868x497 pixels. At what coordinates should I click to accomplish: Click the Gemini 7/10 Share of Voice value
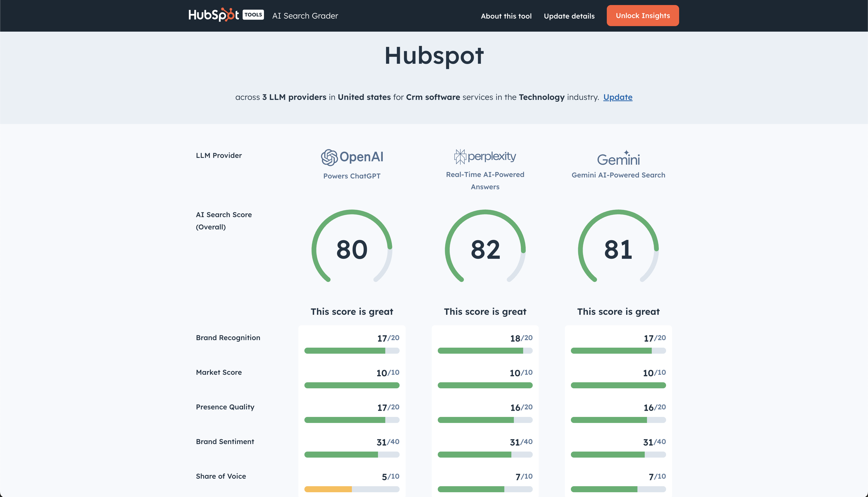pos(657,477)
